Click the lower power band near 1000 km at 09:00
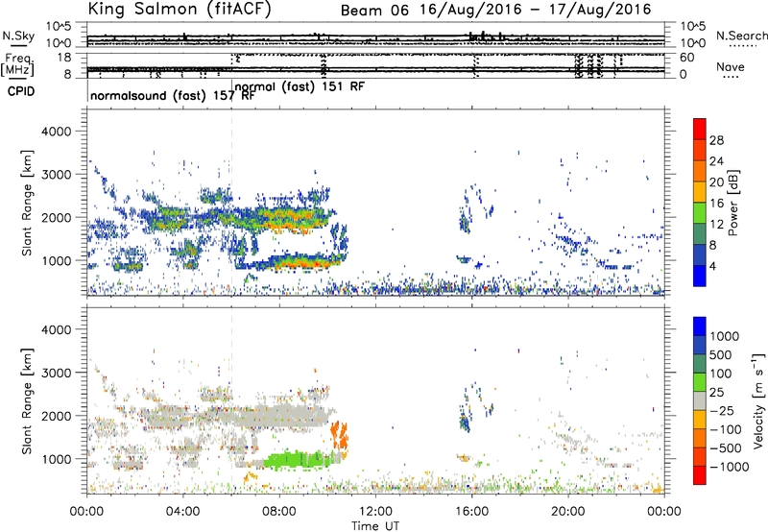 tap(303, 262)
